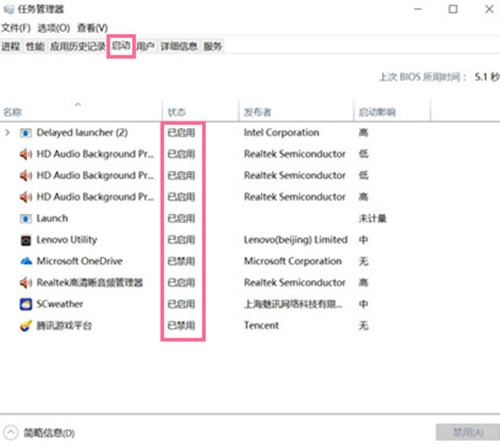Sort by the 启动影响 column header

click(377, 112)
